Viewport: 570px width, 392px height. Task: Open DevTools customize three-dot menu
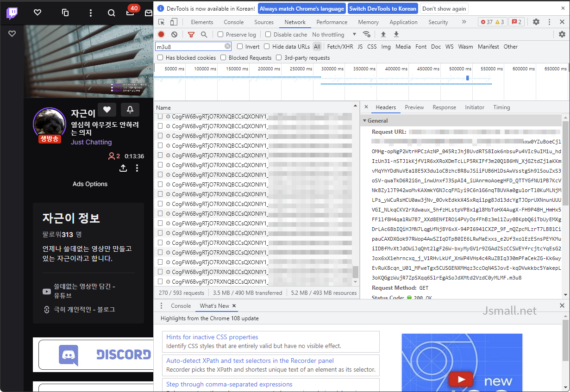click(549, 22)
